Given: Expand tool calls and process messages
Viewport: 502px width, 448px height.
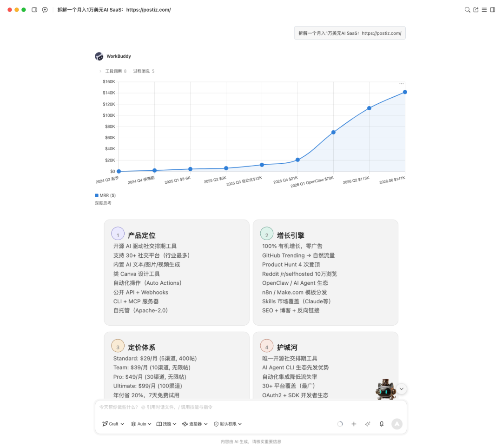Looking at the screenshot, I should click(127, 71).
